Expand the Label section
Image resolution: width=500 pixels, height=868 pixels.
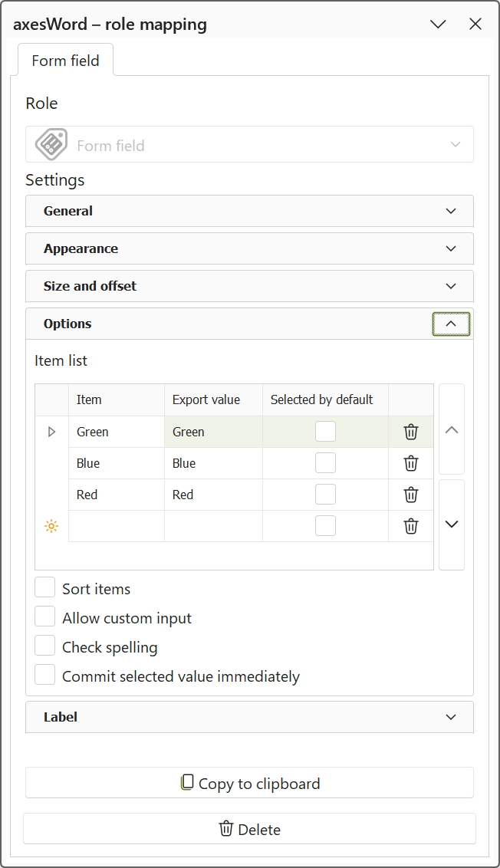click(250, 717)
